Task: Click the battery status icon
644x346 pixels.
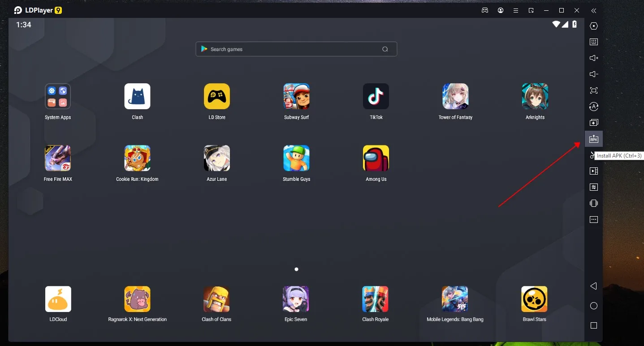Action: (575, 24)
